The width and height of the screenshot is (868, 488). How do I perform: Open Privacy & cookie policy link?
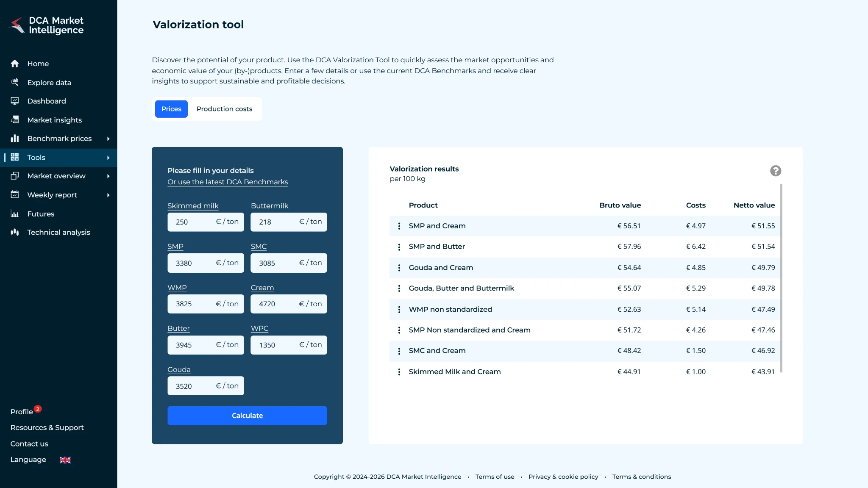563,477
